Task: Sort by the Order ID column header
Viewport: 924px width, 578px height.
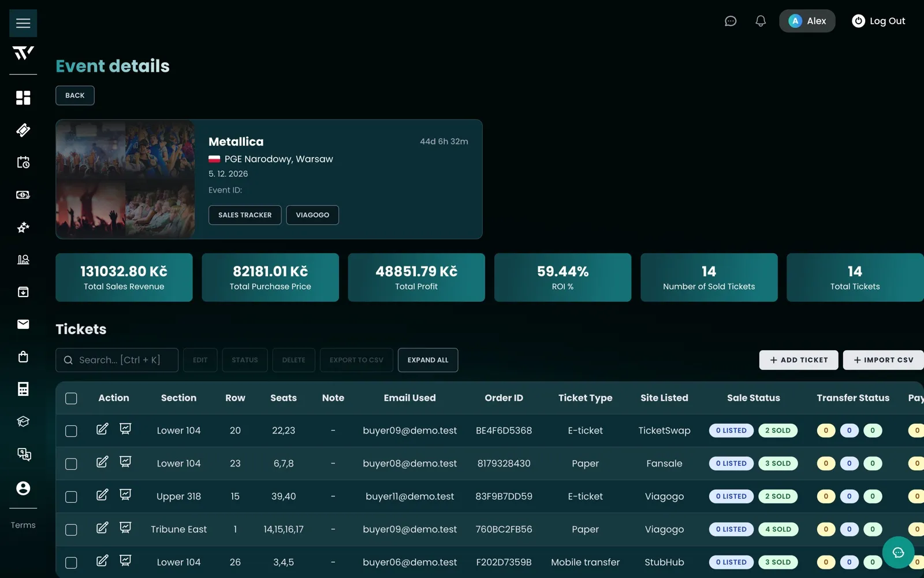Action: click(504, 398)
